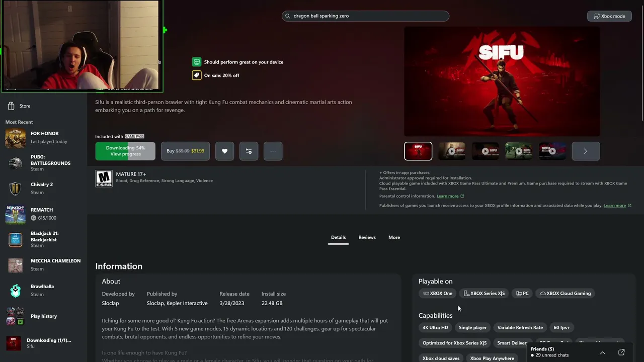The image size is (644, 362).
Task: Open the three-dot more options menu
Action: point(273,151)
